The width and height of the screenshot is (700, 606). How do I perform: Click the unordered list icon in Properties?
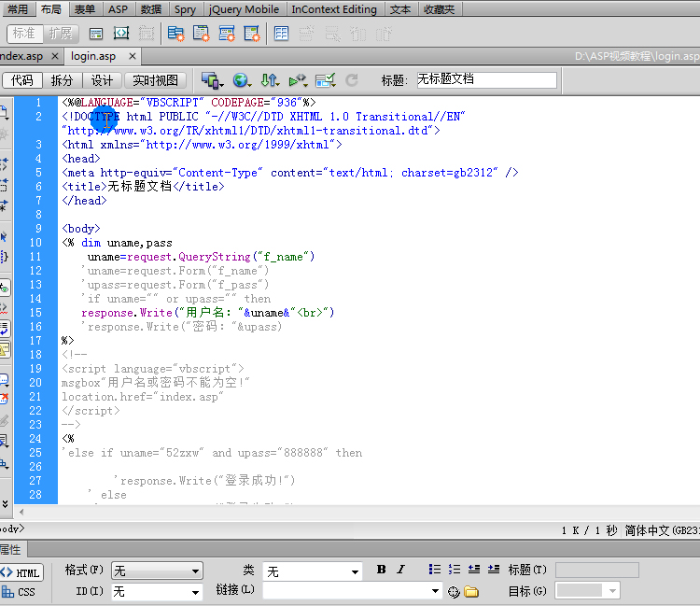(x=434, y=570)
